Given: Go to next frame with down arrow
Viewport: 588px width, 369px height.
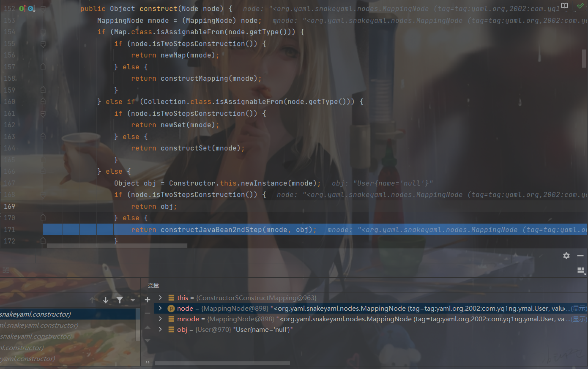Looking at the screenshot, I should point(106,300).
